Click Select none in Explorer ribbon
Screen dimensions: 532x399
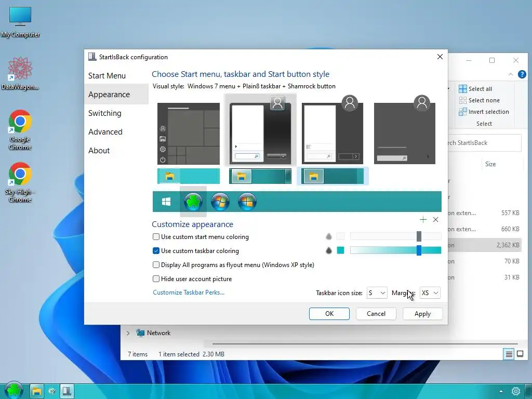pos(479,100)
